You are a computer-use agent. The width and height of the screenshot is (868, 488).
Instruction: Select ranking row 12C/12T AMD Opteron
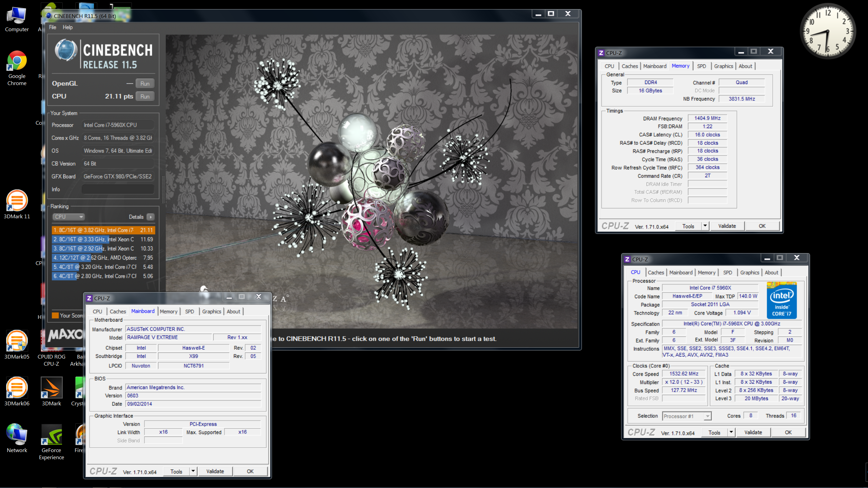[x=103, y=258]
